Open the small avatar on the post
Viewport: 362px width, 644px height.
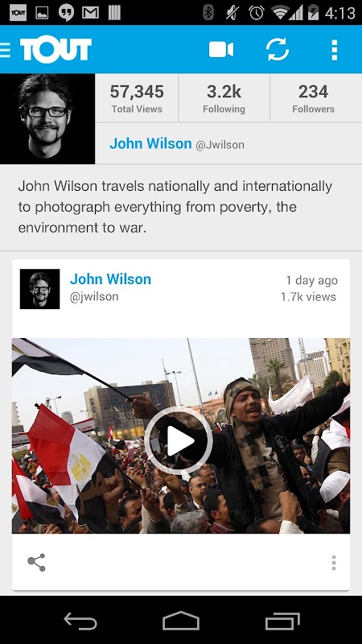(39, 289)
